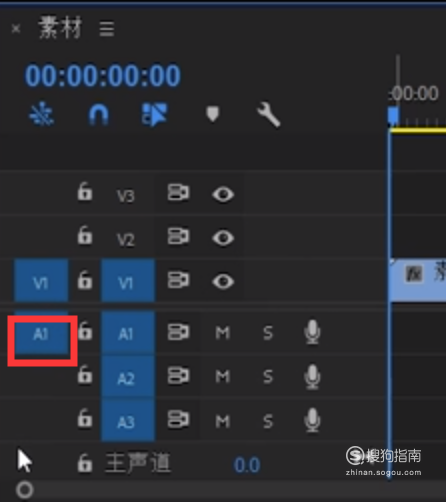Screen dimensions: 446x502
Task: Enable voice-over record on A2
Action: 312,377
